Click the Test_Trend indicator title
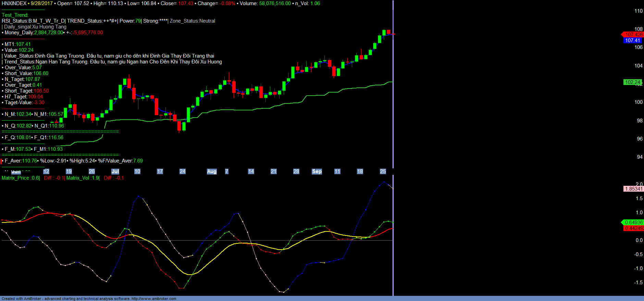The width and height of the screenshot is (644, 301). [15, 15]
